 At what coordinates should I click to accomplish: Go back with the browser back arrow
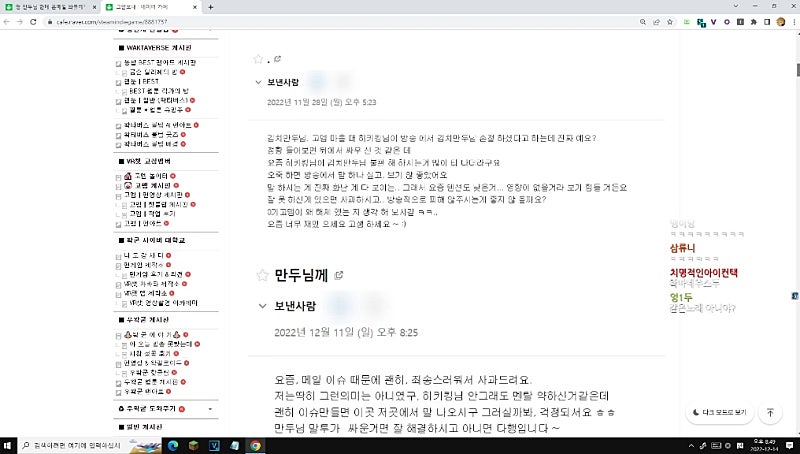tap(7, 22)
